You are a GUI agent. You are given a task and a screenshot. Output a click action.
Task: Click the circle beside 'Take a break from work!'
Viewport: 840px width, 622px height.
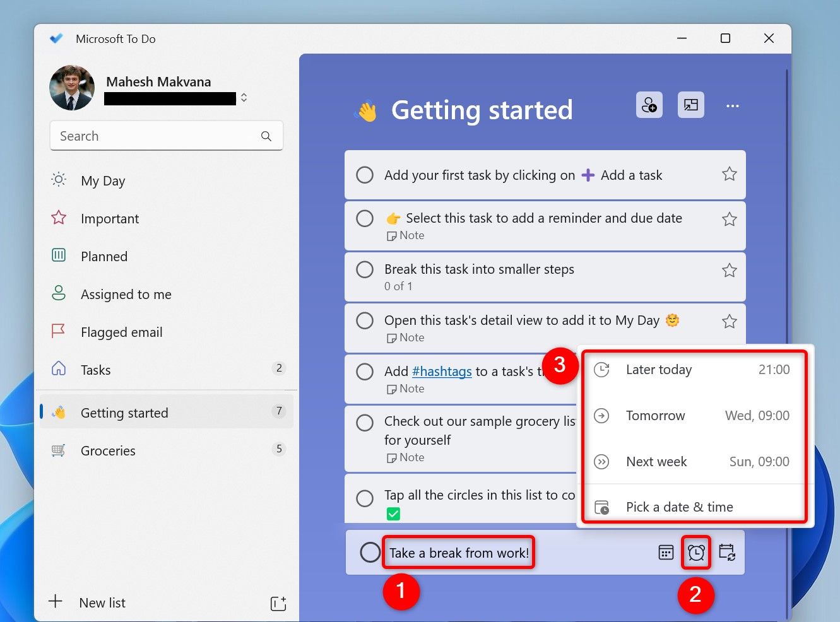coord(370,553)
